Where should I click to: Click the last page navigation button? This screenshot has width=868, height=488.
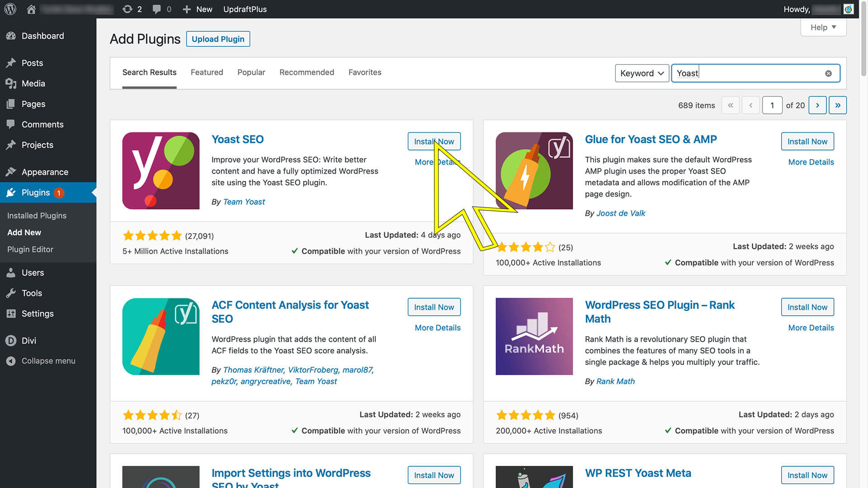pyautogui.click(x=838, y=105)
